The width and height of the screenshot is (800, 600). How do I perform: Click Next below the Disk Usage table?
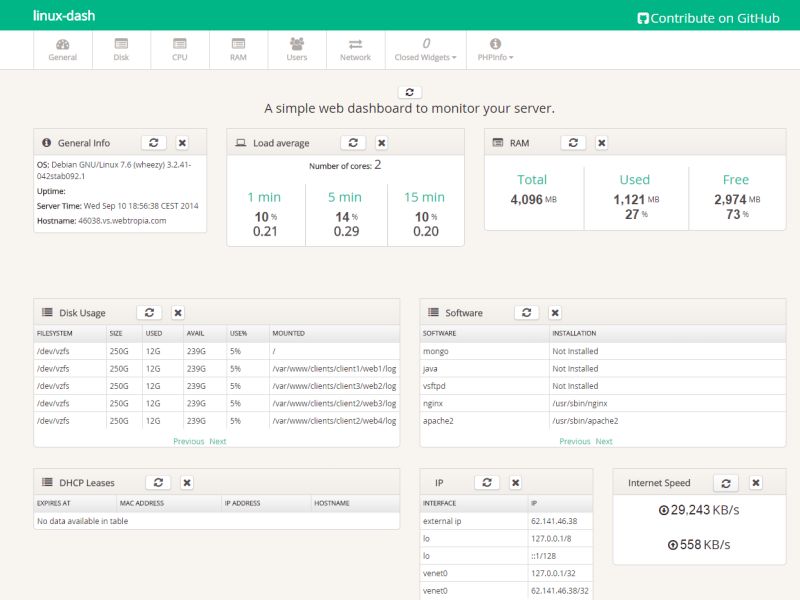(x=217, y=440)
